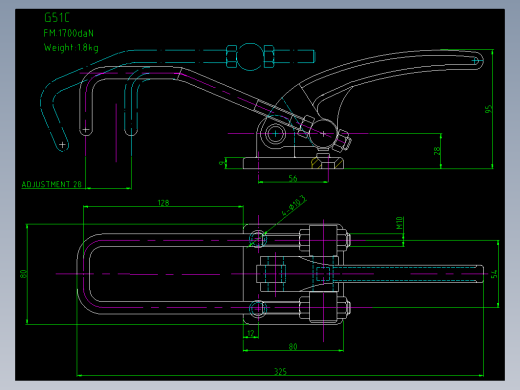Click the 4-Ø10.3 hole callout
This screenshot has height=390, width=520.
[x=294, y=206]
